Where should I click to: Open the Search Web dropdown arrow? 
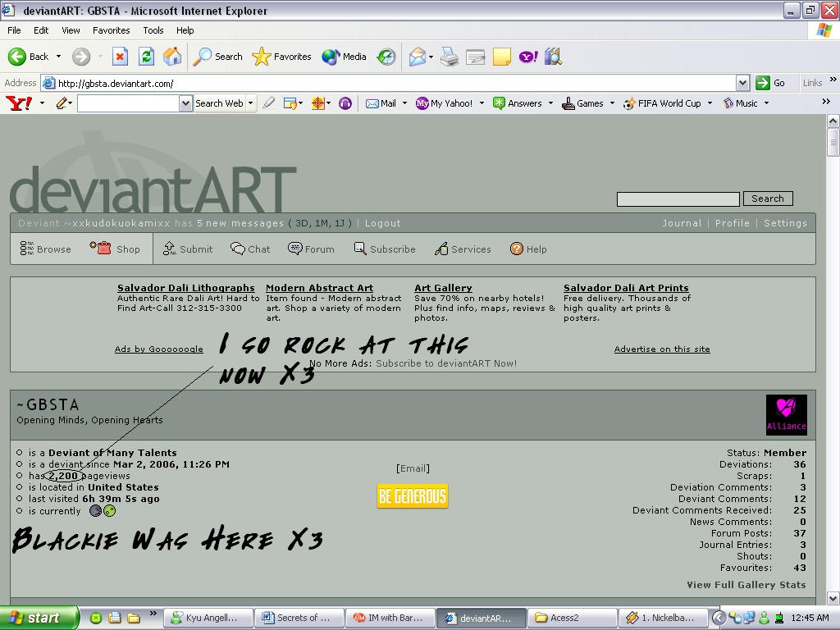(251, 103)
